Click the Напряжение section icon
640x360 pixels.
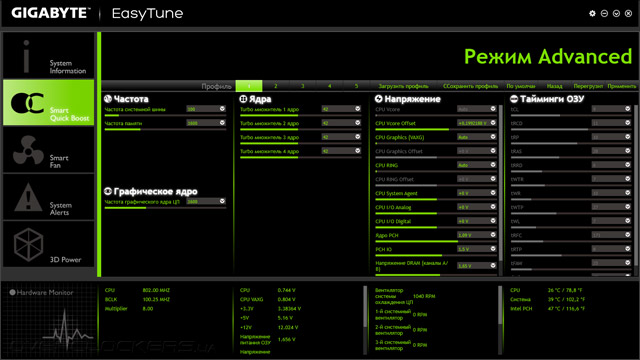click(378, 99)
